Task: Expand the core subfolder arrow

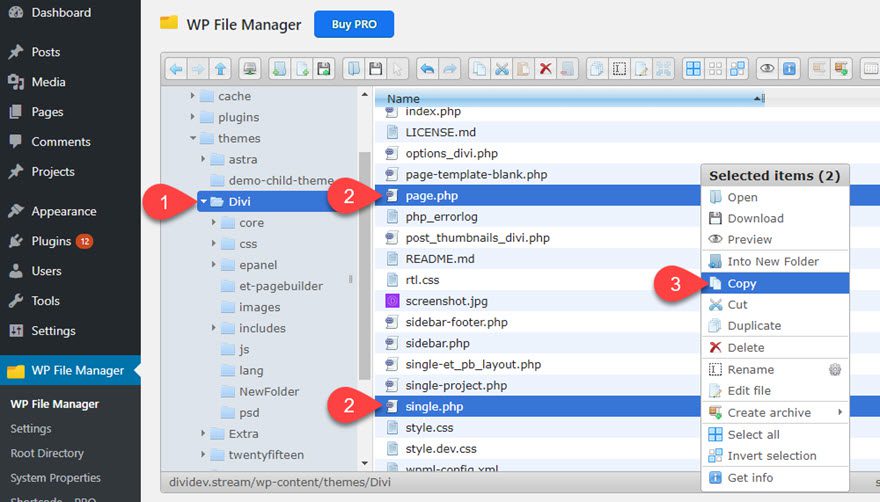Action: tap(213, 222)
